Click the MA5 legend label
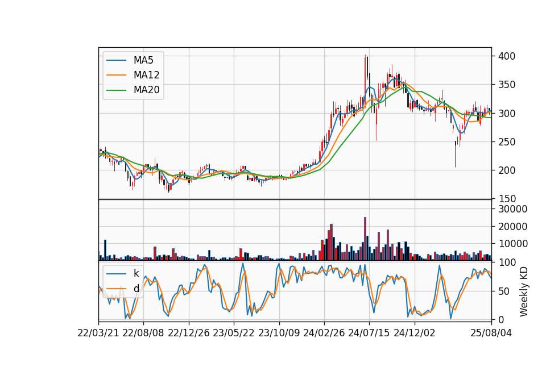Image resolution: width=546 pixels, height=392 pixels. coord(143,60)
